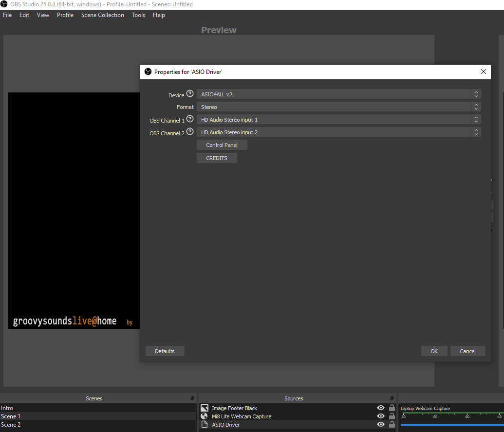Open the Scene Collection menu
This screenshot has width=504, height=432.
103,15
